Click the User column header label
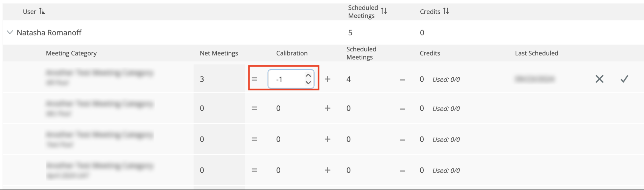The image size is (644, 190). (x=30, y=11)
